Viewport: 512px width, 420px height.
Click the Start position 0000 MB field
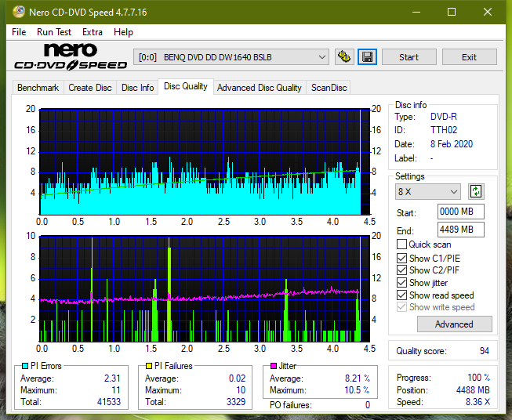460,212
